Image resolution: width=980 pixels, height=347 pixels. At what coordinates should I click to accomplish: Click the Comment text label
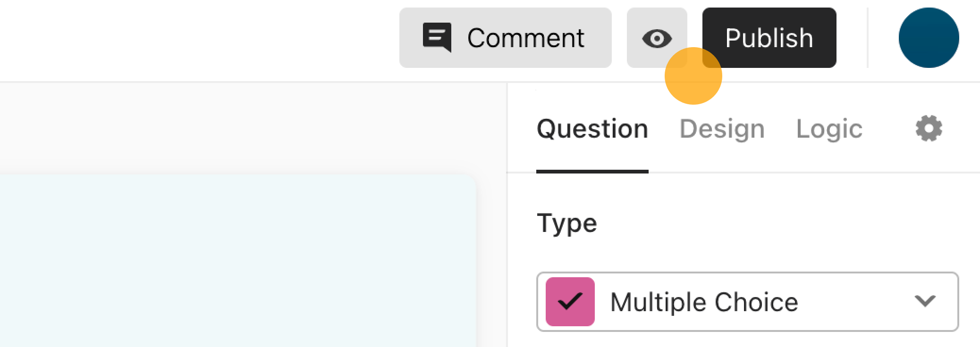click(525, 38)
